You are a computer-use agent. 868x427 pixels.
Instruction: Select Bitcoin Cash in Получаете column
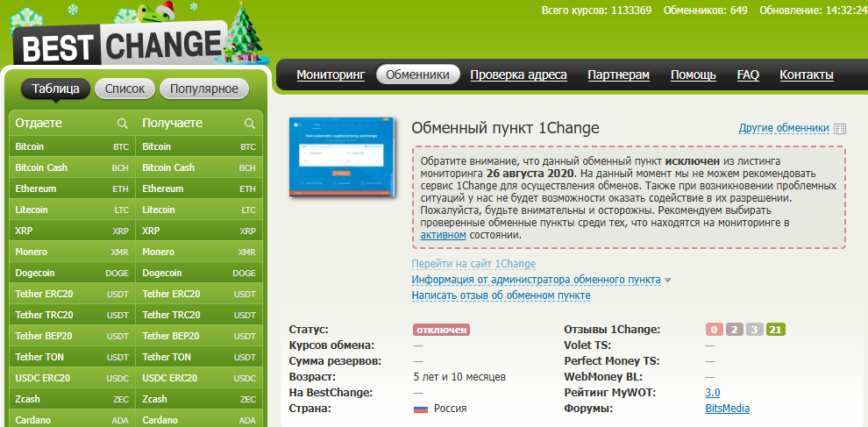199,167
